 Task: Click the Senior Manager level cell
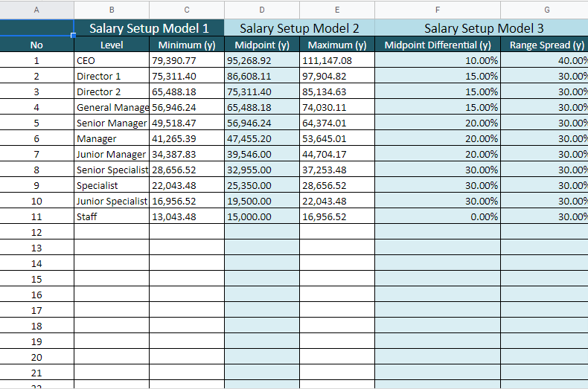(112, 123)
